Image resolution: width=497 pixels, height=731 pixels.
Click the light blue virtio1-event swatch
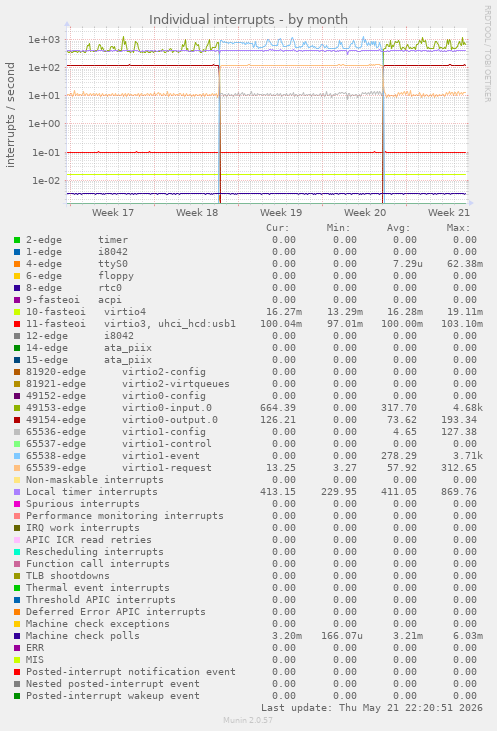[x=17, y=456]
